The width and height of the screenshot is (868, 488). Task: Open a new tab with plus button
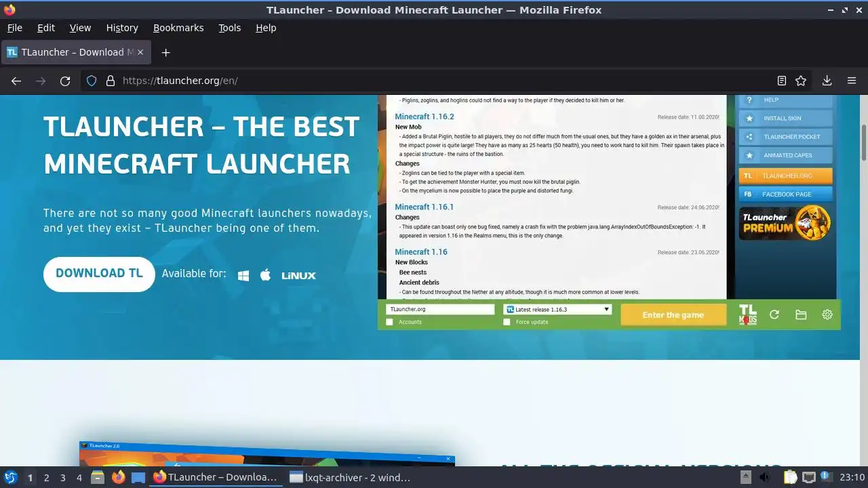coord(165,52)
